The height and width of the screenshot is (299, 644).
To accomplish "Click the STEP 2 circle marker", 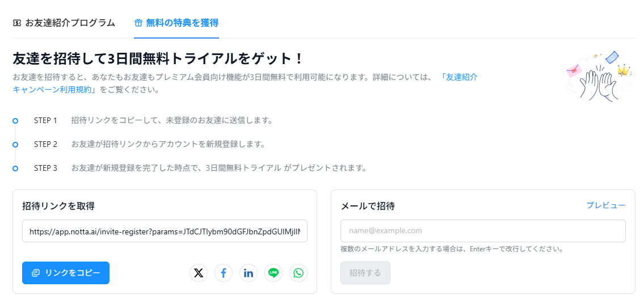I will tap(15, 145).
